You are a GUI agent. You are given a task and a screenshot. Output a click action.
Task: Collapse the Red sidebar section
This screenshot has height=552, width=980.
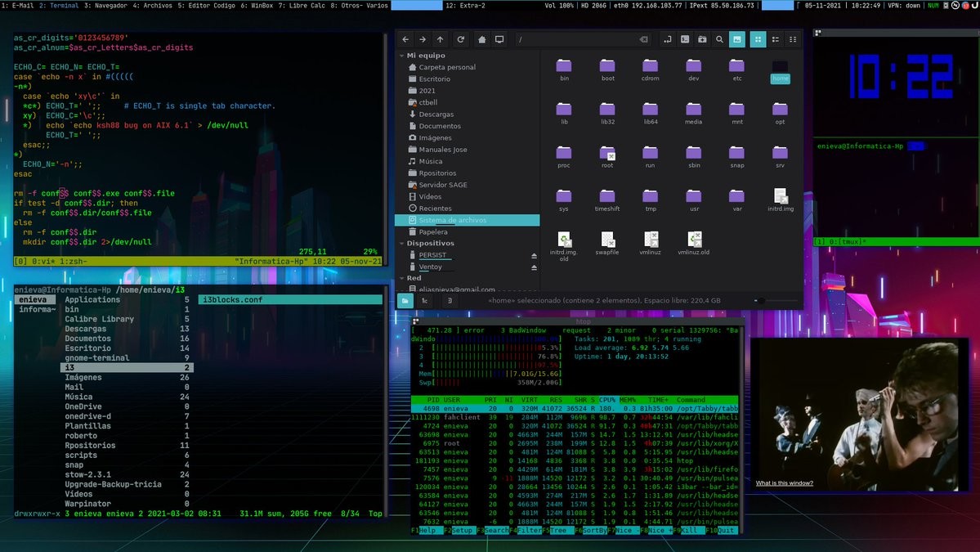pyautogui.click(x=402, y=279)
